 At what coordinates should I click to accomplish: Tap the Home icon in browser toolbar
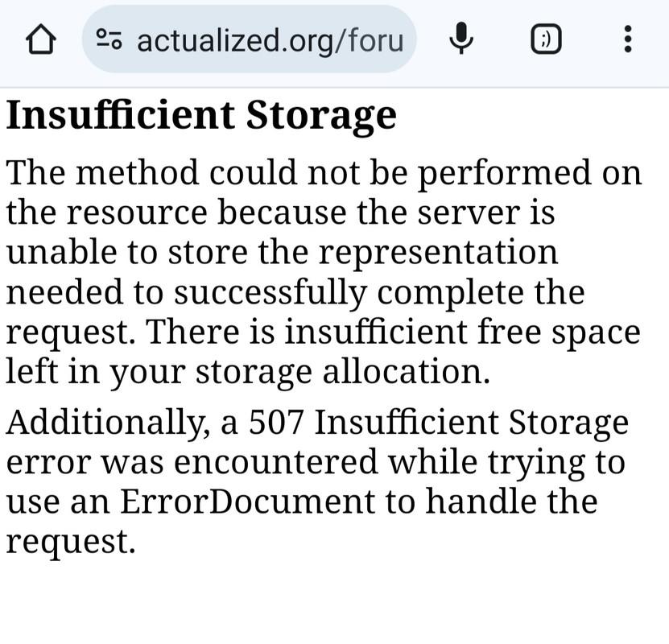coord(41,39)
